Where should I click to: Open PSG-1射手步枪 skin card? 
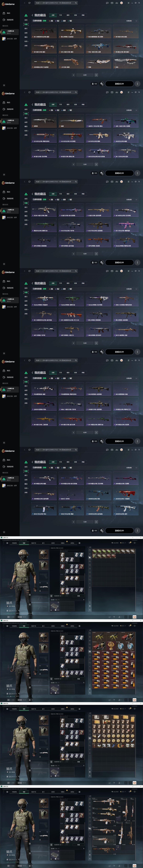coord(98,47)
